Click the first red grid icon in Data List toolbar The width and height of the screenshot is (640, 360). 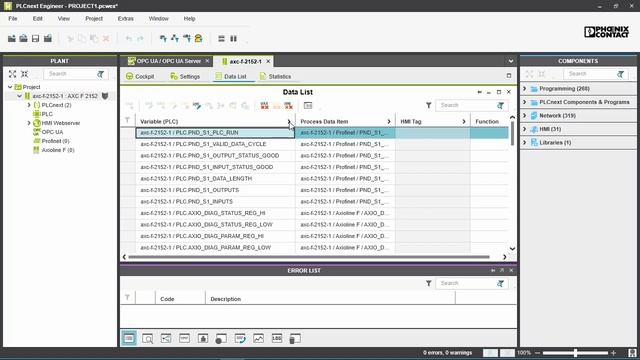(264, 106)
